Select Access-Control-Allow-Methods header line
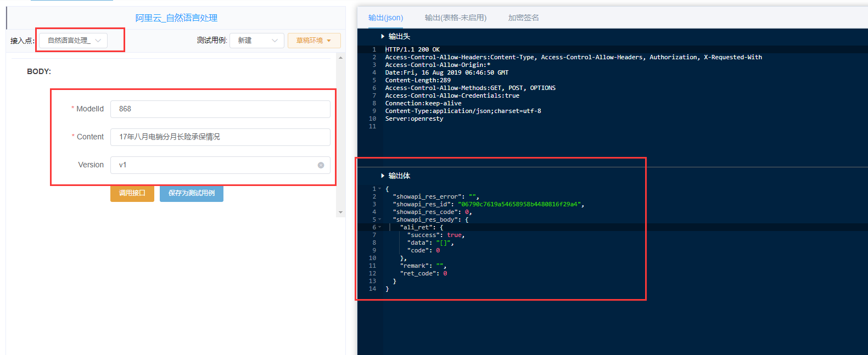 coord(471,88)
